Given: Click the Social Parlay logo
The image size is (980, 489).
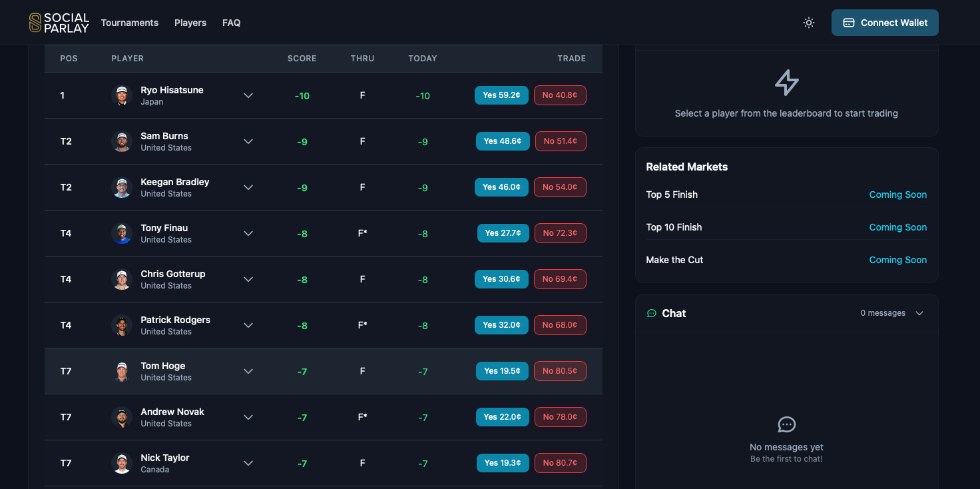Looking at the screenshot, I should (59, 23).
